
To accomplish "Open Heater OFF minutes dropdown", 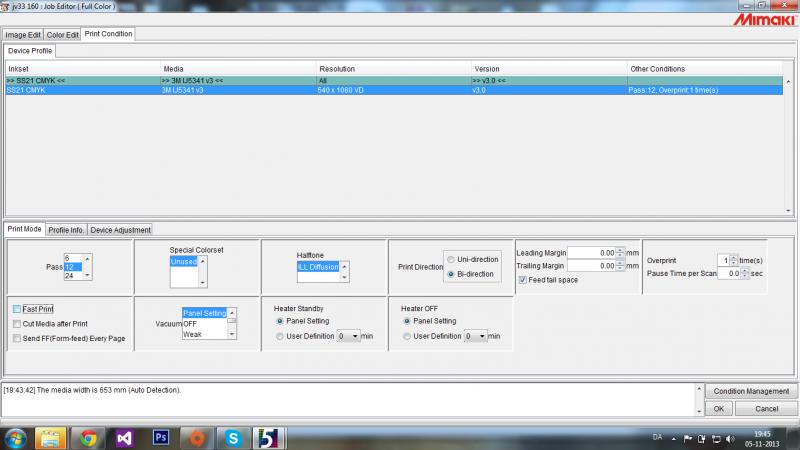I will pos(482,336).
